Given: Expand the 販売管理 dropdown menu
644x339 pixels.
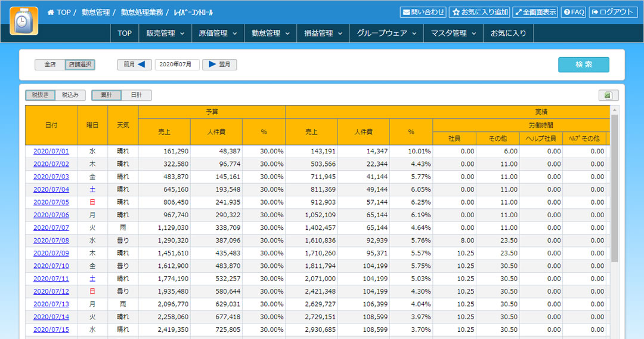Looking at the screenshot, I should [x=165, y=33].
